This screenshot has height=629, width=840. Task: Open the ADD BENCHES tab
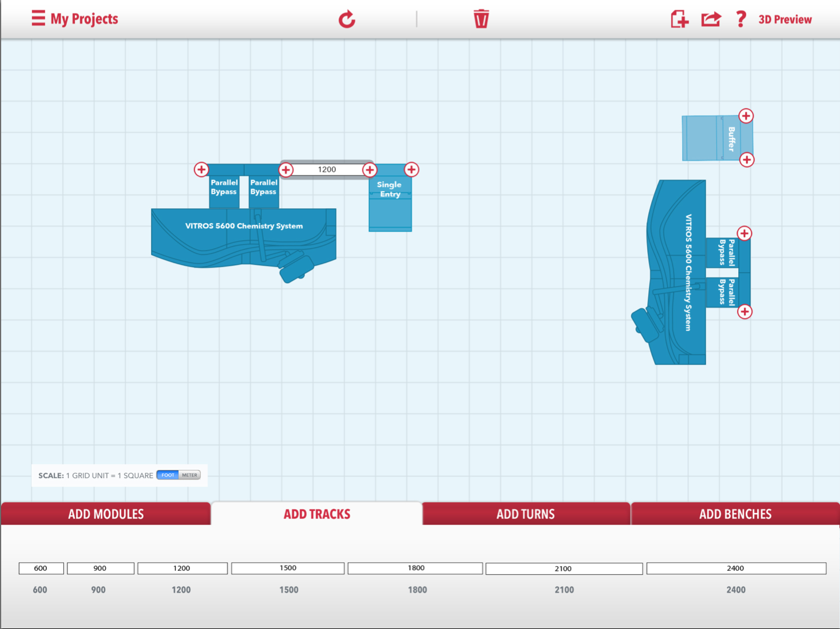pyautogui.click(x=735, y=514)
